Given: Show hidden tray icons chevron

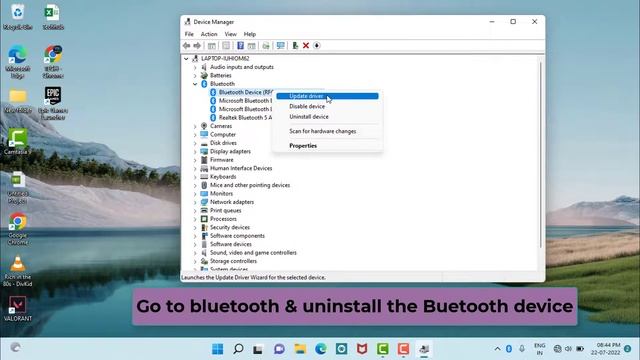Looking at the screenshot, I should click(497, 349).
